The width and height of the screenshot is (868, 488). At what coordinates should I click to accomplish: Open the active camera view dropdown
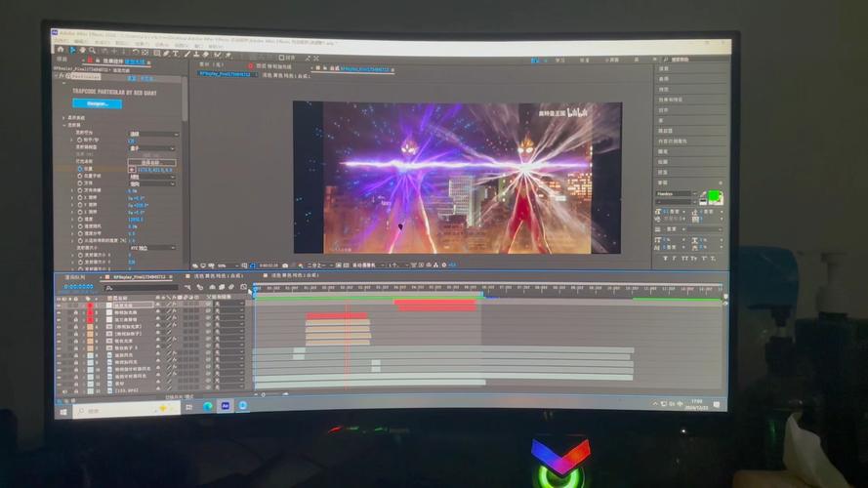click(367, 265)
